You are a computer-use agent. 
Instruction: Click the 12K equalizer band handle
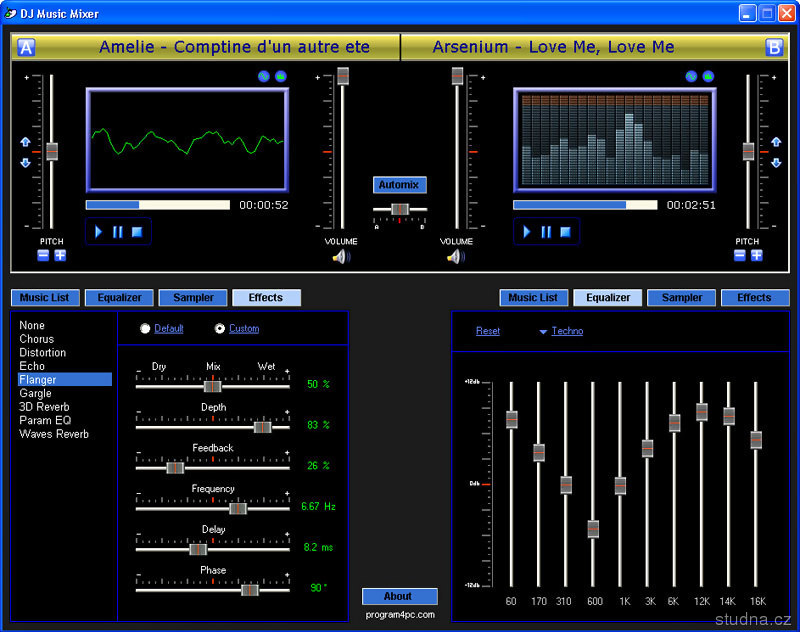click(702, 412)
